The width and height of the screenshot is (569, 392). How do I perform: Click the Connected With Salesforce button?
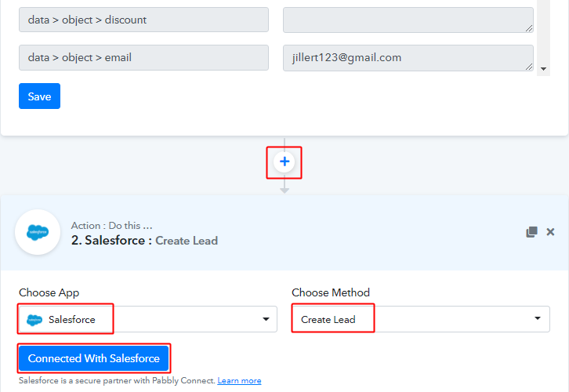(93, 358)
